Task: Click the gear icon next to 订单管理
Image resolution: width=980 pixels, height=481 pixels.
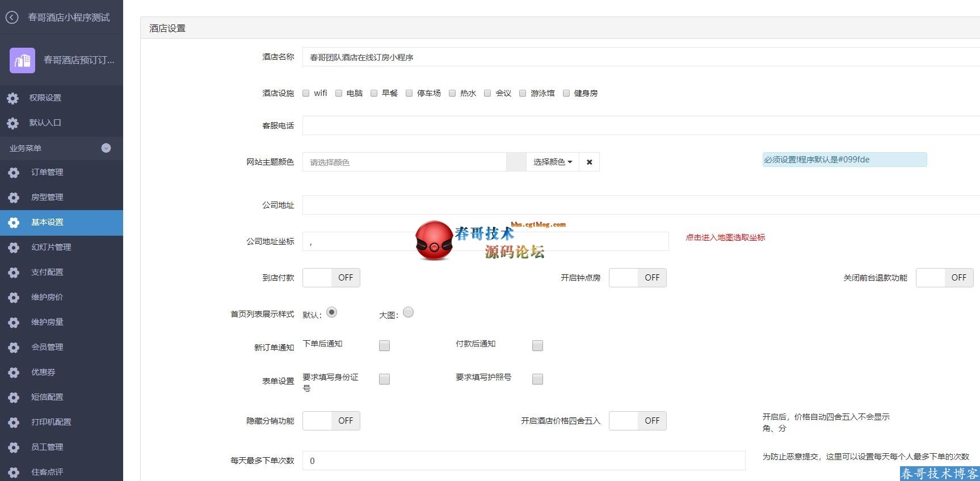Action: coord(14,173)
